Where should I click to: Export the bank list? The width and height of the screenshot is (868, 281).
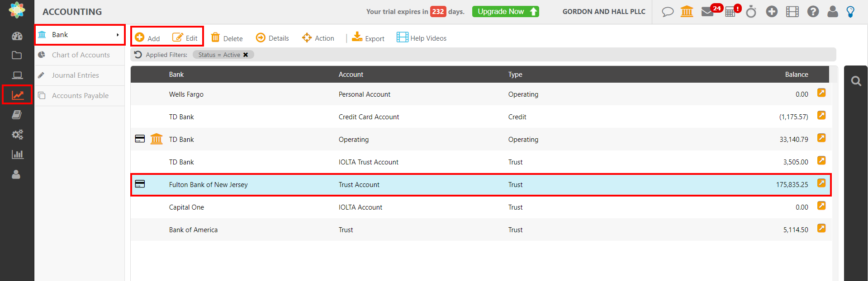[368, 38]
